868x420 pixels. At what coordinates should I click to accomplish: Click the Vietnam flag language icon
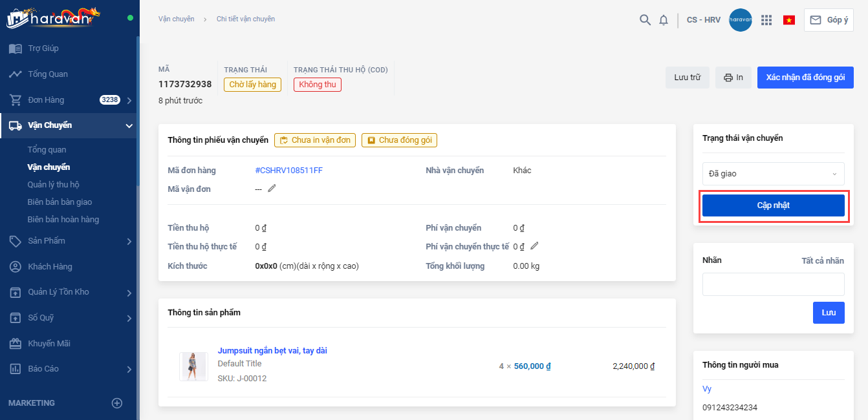pyautogui.click(x=789, y=20)
